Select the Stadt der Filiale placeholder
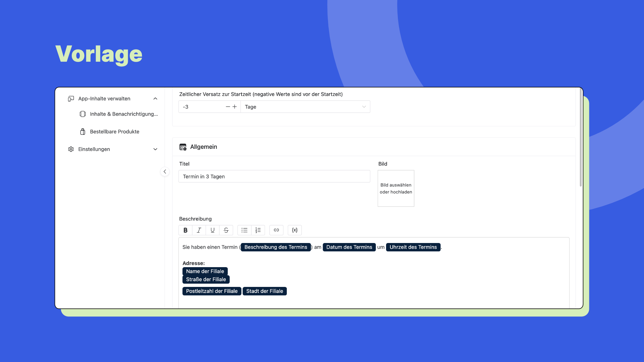This screenshot has height=362, width=644. (x=265, y=291)
